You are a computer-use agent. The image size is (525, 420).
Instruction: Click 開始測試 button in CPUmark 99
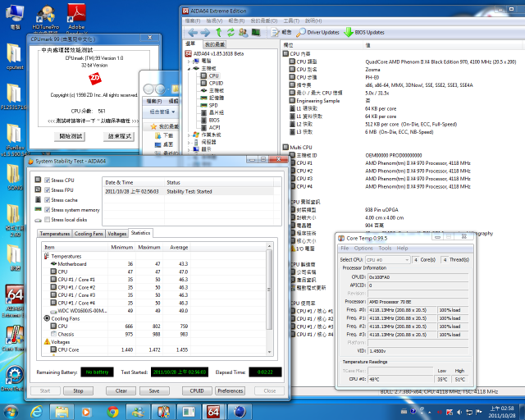(x=71, y=136)
